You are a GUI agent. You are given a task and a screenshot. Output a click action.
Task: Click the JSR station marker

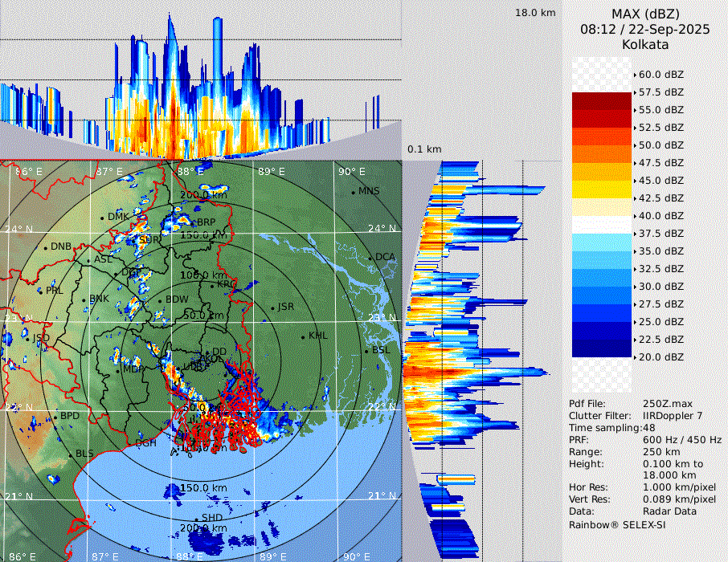point(272,307)
